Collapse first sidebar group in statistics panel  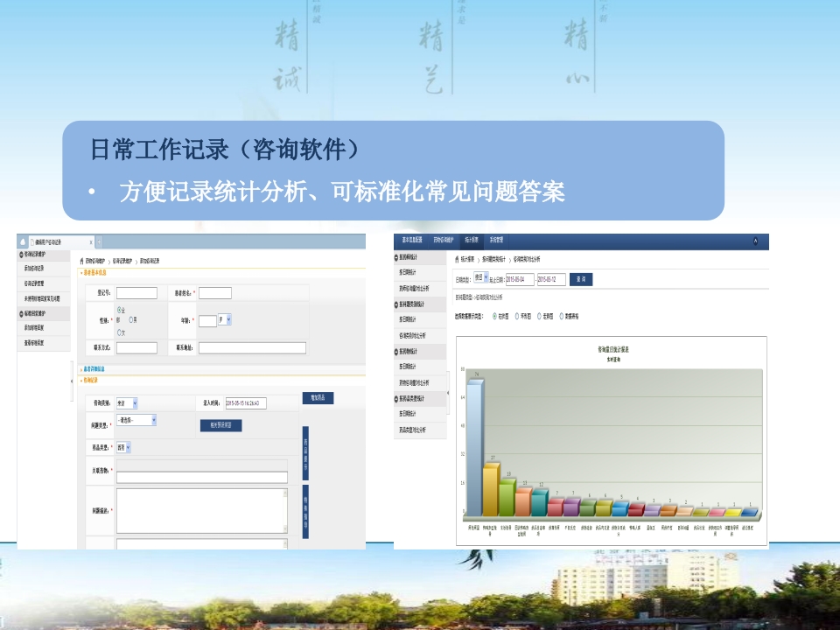pyautogui.click(x=396, y=258)
